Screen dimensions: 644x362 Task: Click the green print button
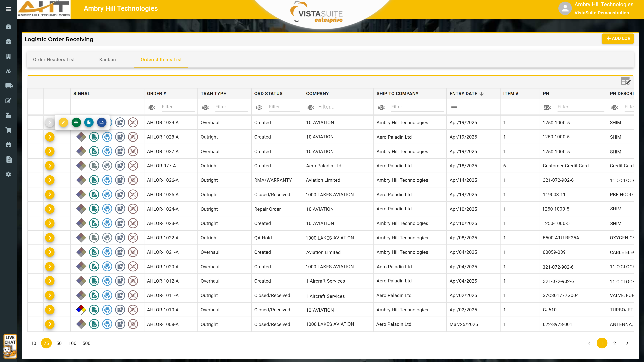76,122
